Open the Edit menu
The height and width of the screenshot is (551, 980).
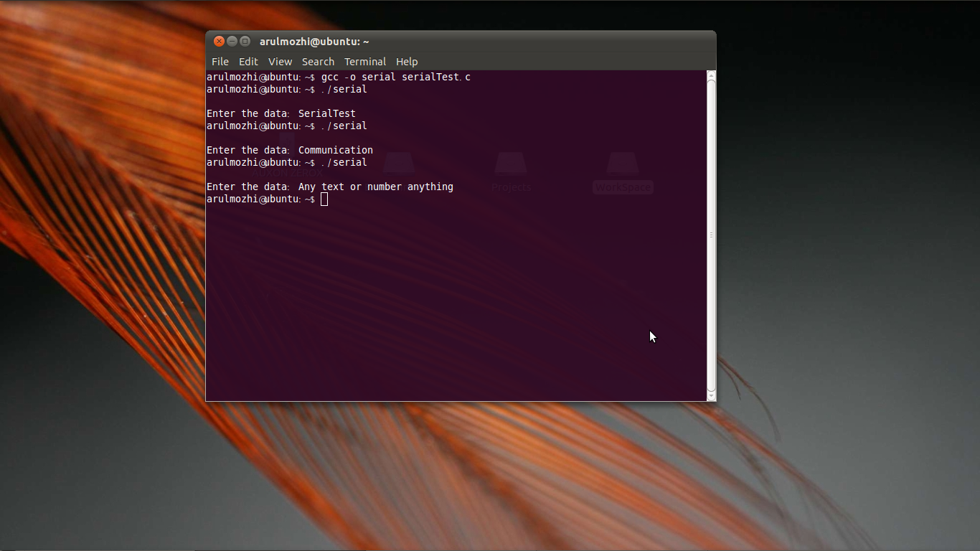pyautogui.click(x=248, y=62)
